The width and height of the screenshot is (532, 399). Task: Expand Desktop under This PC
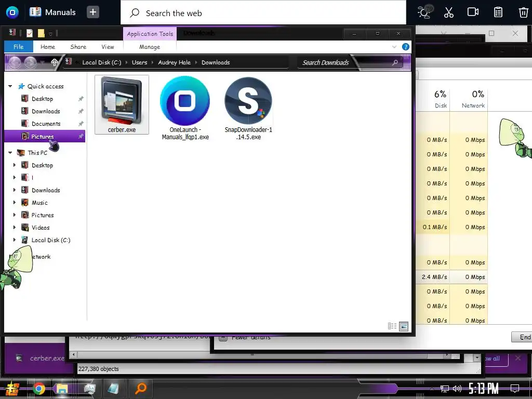pos(14,165)
